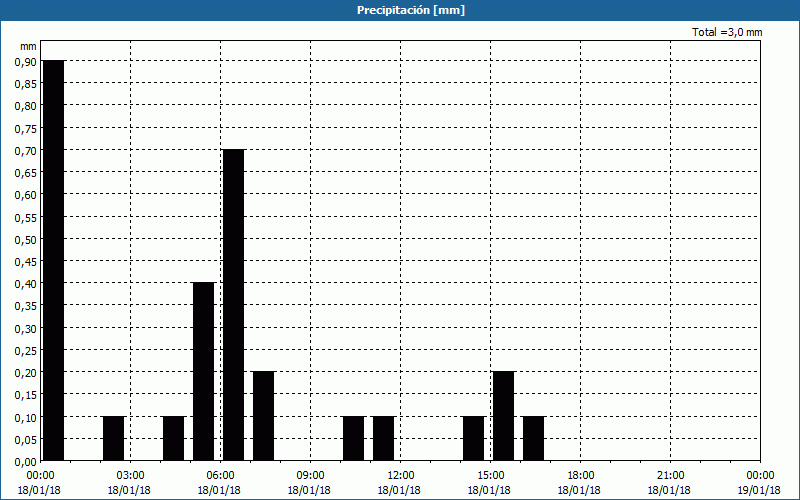
Task: Select the 0,10 mm bar just before 03:00
Action: [114, 438]
